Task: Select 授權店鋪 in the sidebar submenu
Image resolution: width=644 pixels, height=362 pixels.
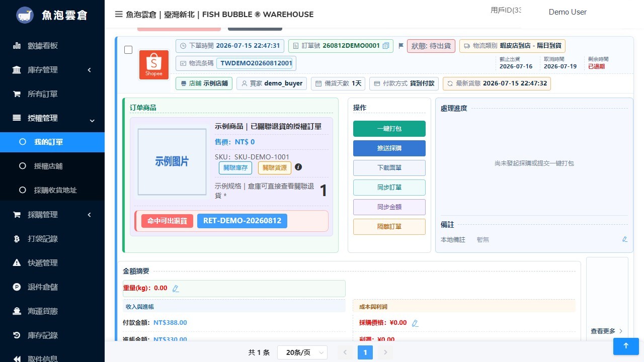Action: pos(52,166)
